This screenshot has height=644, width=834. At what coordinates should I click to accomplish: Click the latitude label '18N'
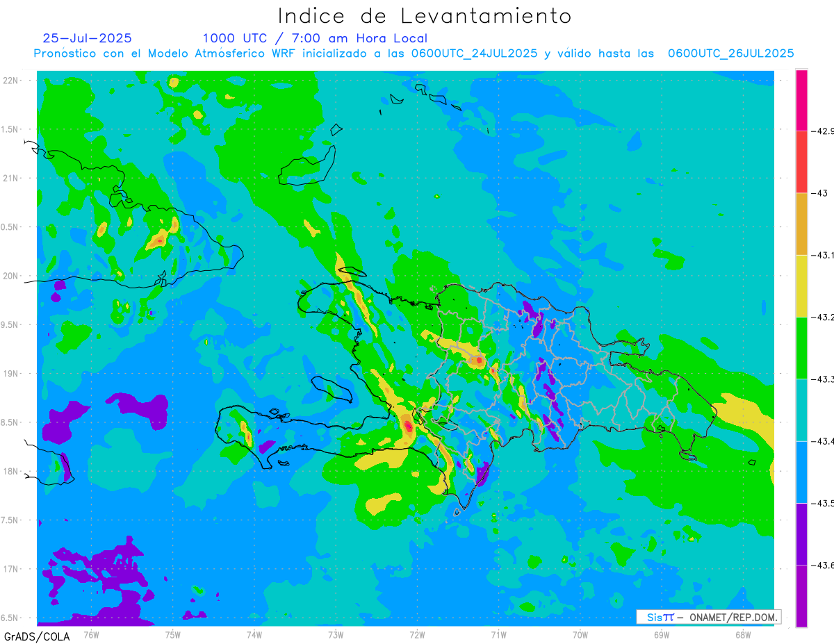click(10, 471)
